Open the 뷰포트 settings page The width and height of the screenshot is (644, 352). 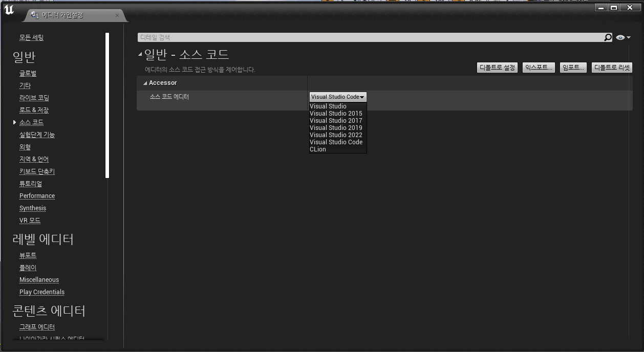28,255
